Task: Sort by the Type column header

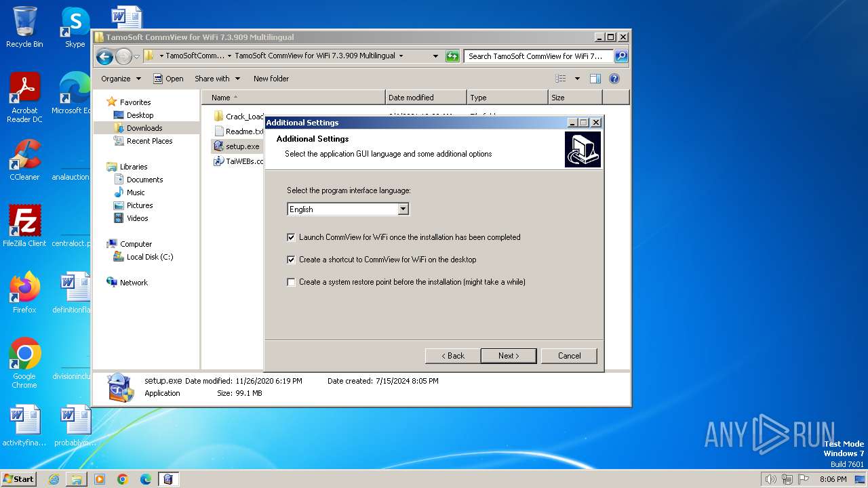Action: [507, 98]
